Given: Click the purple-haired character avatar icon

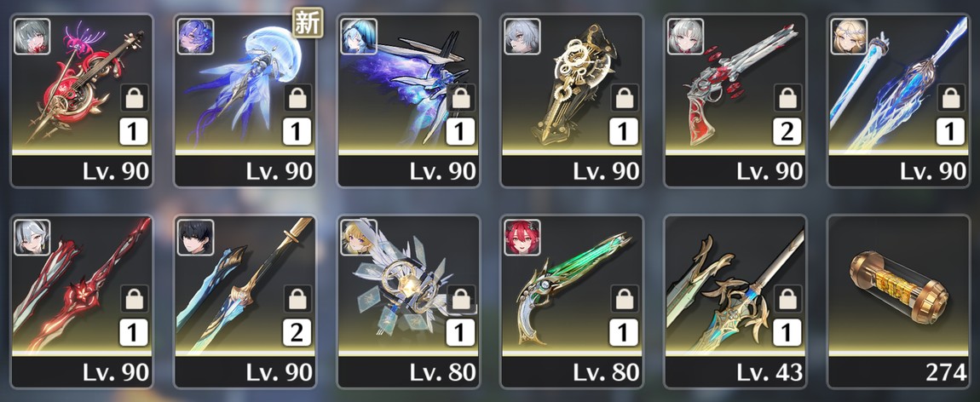Looking at the screenshot, I should click(196, 37).
